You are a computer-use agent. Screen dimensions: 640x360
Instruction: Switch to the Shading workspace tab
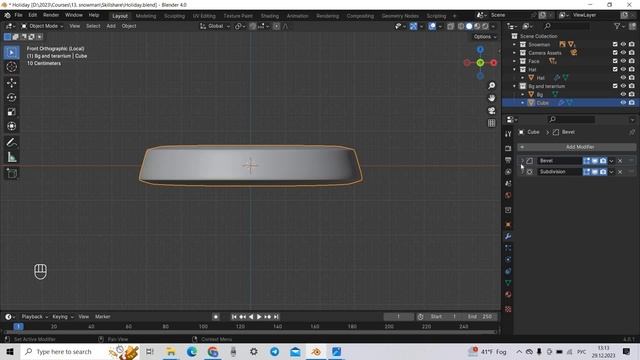(x=270, y=16)
